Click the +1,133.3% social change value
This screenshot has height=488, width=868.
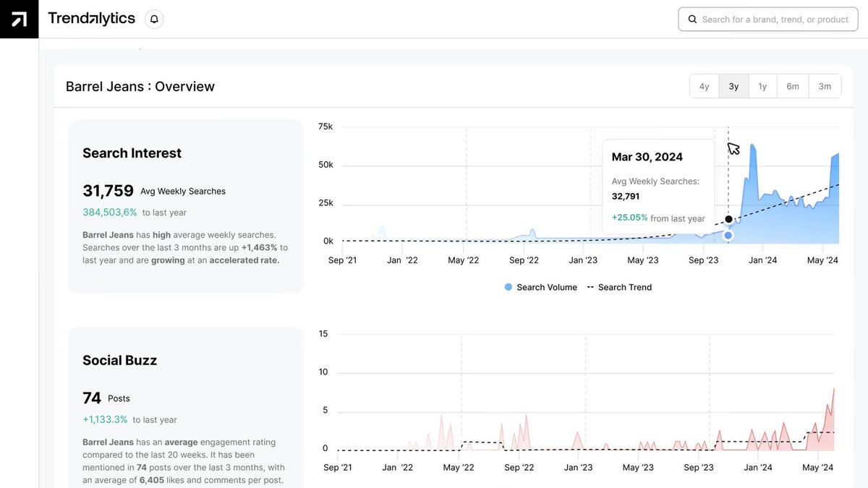point(105,419)
